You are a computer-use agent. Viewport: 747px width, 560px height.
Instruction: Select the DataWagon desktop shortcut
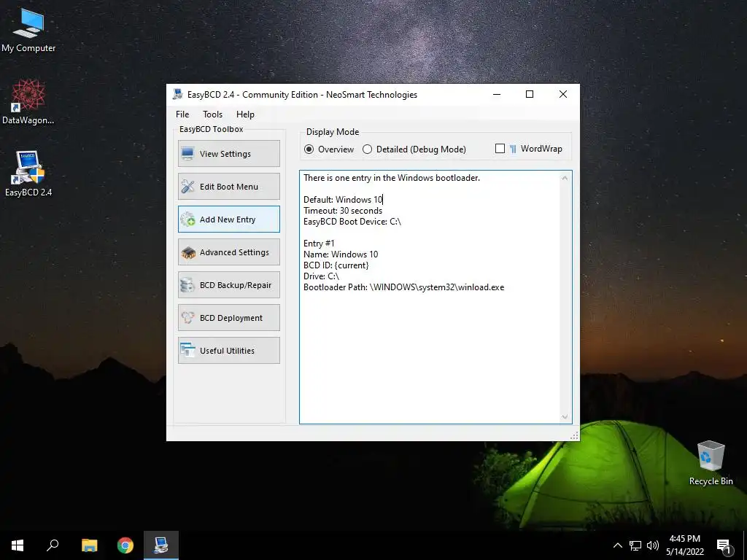[x=28, y=102]
